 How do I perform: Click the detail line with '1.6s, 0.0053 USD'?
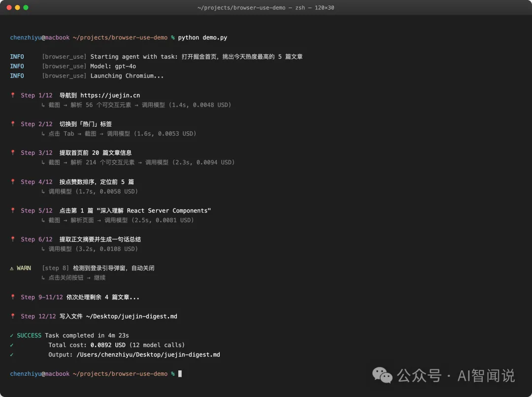click(x=119, y=134)
